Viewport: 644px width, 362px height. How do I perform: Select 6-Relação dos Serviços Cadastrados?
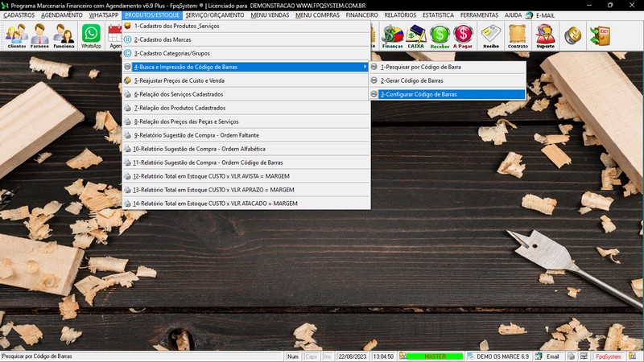pos(246,94)
